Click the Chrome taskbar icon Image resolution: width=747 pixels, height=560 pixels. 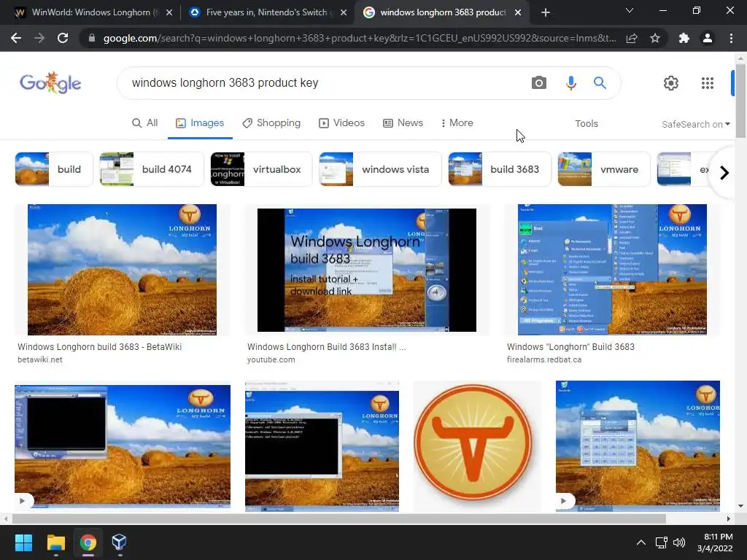click(x=88, y=542)
